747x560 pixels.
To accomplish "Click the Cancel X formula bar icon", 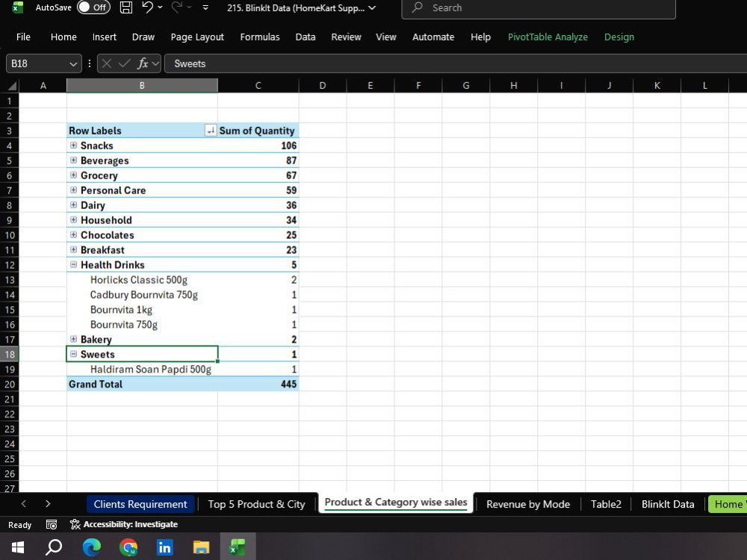I will (x=107, y=63).
